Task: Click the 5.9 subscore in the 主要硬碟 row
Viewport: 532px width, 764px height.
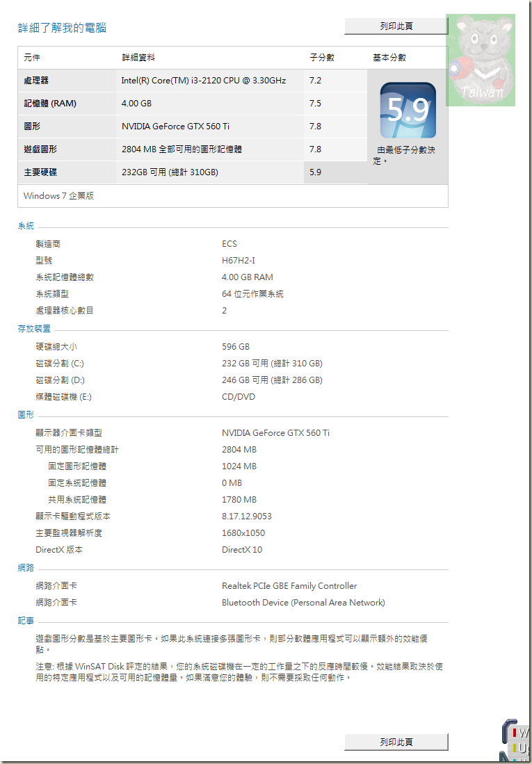Action: [x=315, y=172]
